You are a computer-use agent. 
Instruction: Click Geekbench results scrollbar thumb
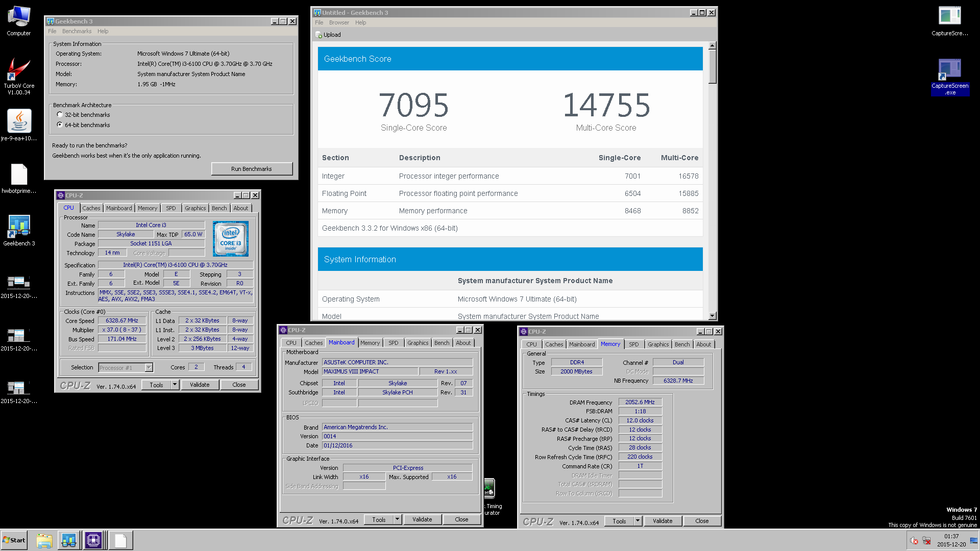pos(713,67)
